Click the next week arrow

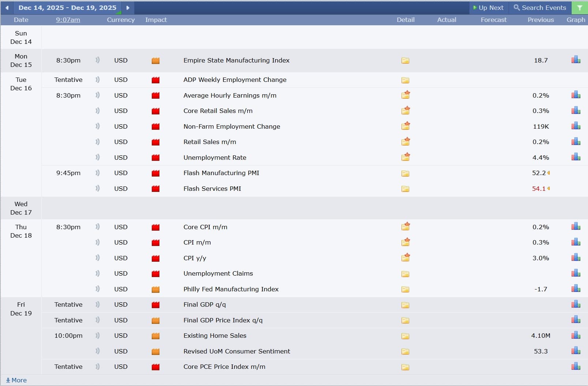(128, 8)
